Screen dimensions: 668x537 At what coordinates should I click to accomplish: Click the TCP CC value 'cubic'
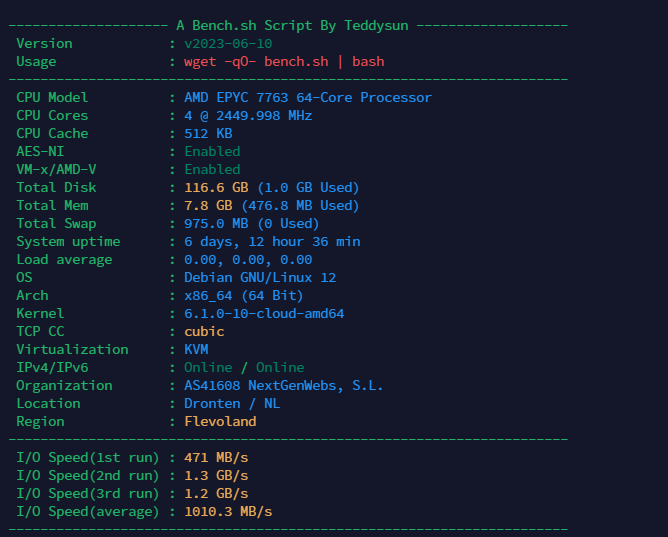click(204, 332)
